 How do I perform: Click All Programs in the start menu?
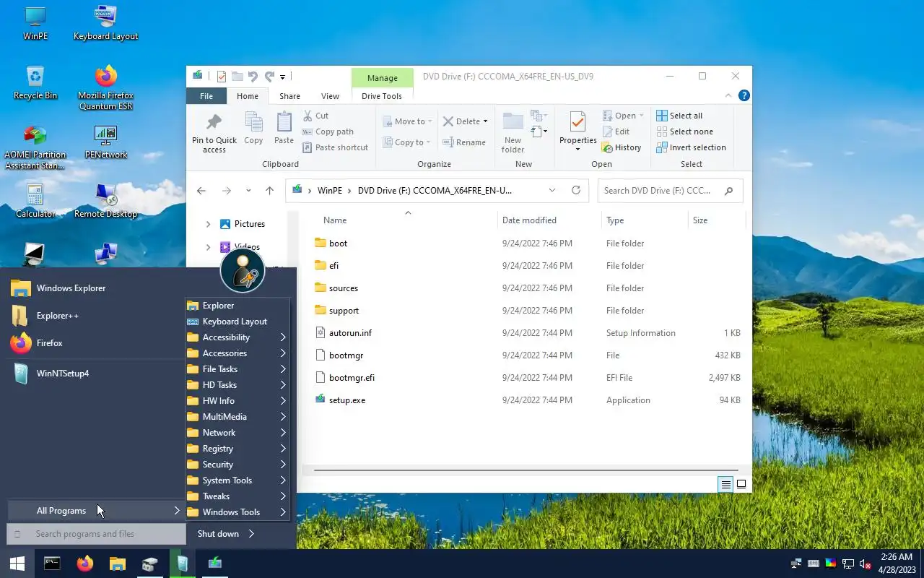click(96, 511)
